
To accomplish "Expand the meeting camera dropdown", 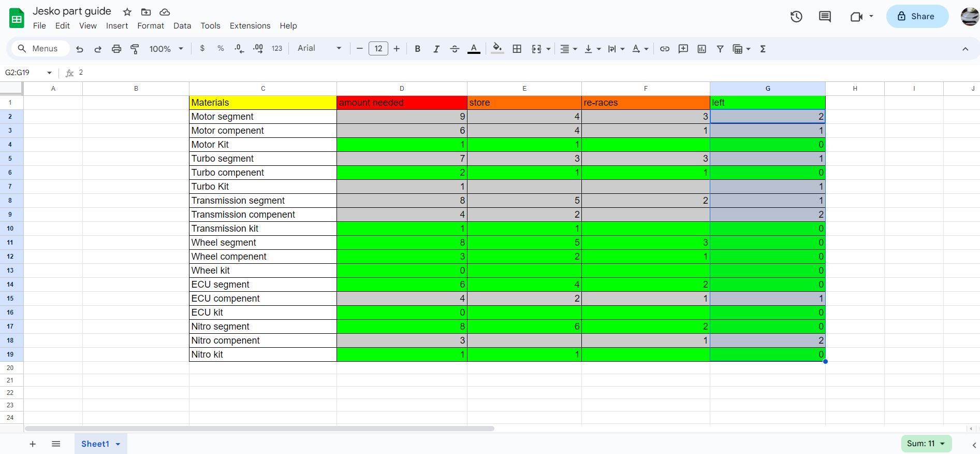I will [871, 16].
